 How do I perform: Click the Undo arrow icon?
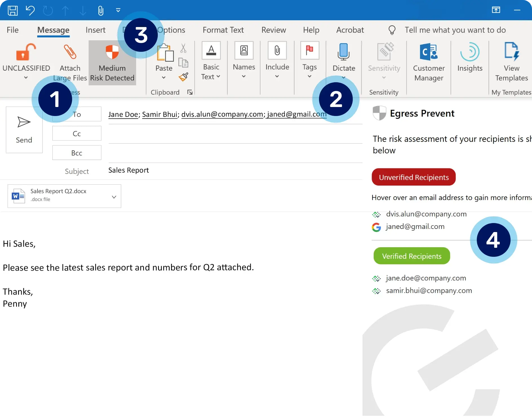tap(30, 11)
